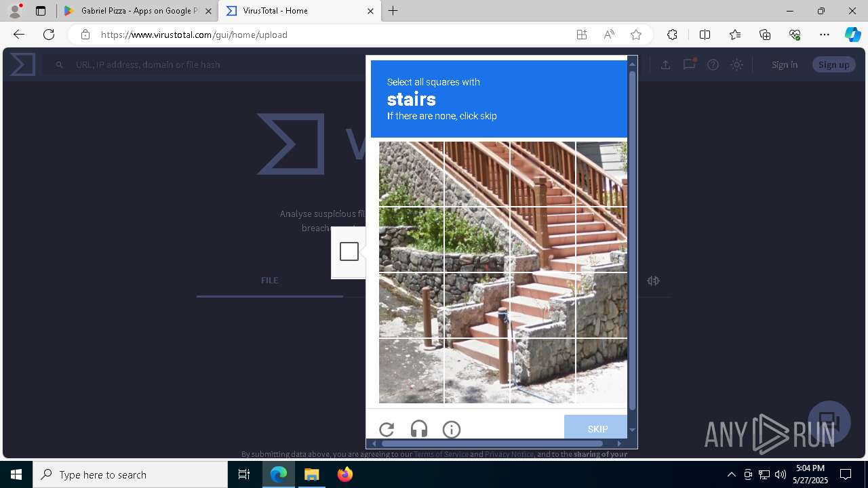Click the taskbar search box
868x488 pixels.
point(130,474)
